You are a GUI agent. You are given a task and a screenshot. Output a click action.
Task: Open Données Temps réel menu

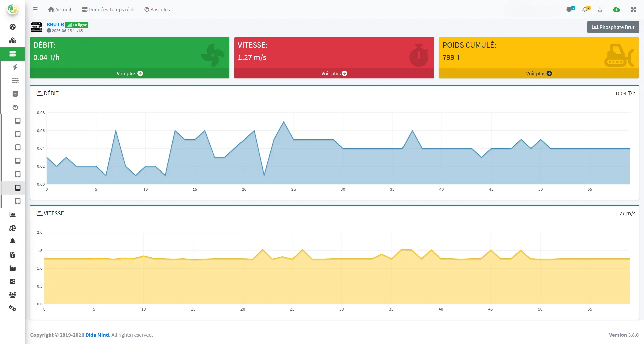click(x=108, y=9)
